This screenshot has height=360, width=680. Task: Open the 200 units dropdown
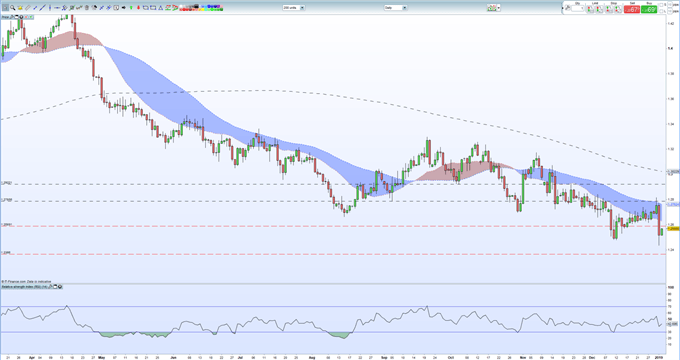294,8
